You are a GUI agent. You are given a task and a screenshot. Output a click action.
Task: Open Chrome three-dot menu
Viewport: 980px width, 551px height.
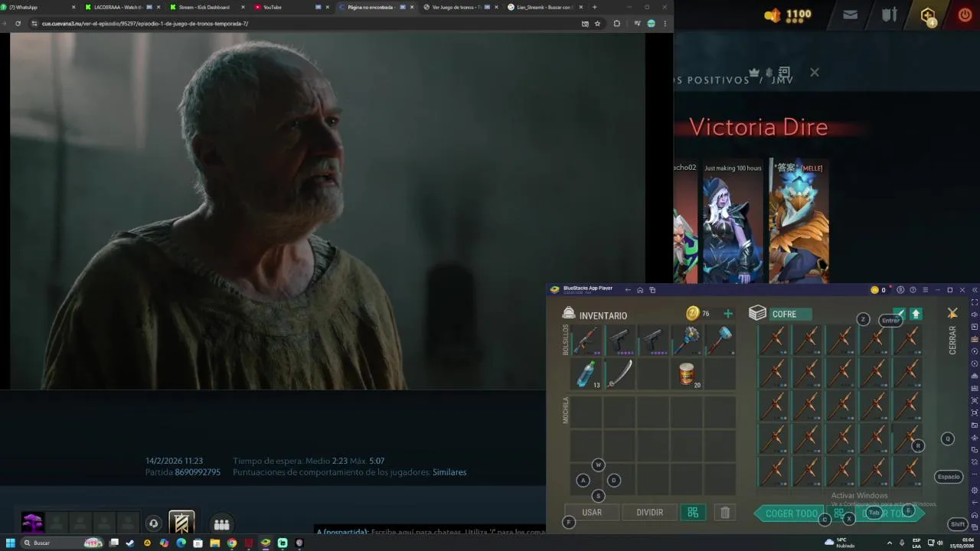click(x=665, y=24)
